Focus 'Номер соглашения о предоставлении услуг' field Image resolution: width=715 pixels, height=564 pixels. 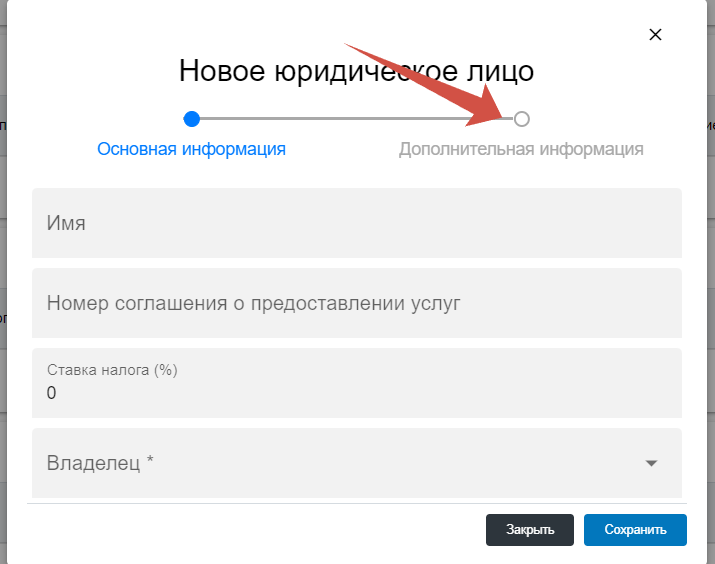pyautogui.click(x=357, y=303)
